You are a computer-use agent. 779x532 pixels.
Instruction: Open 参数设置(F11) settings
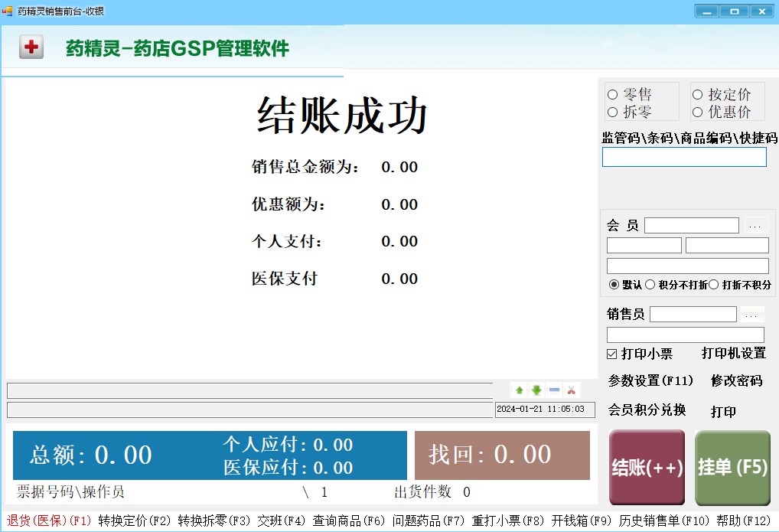pos(650,381)
